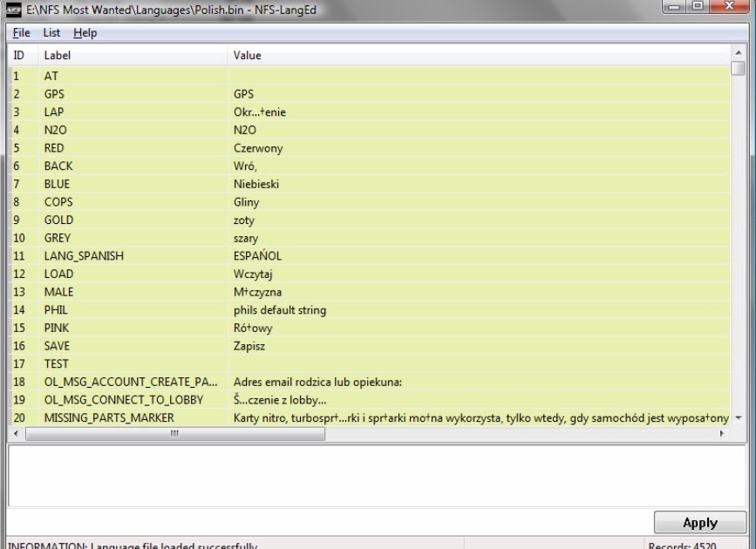Select the GOLD label row
This screenshot has width=756, height=549.
click(x=369, y=220)
